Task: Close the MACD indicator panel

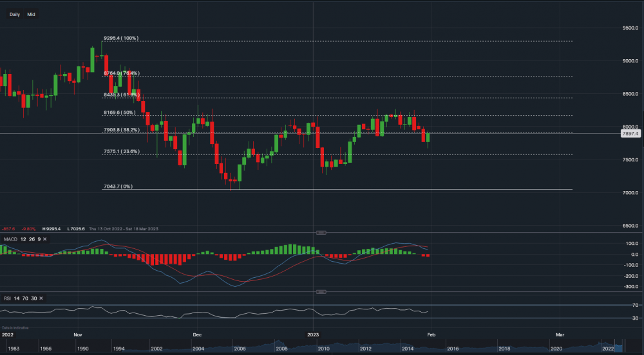Action: [x=46, y=239]
